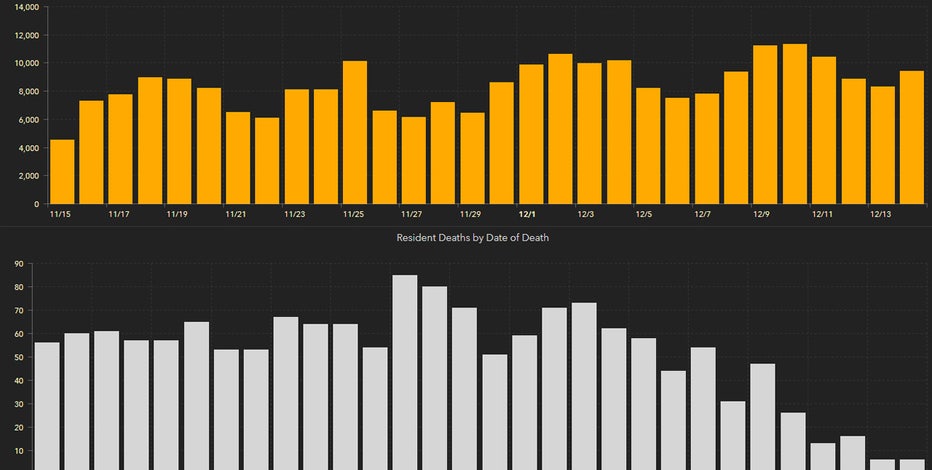
Task: Select the last gray bar on the right
Action: click(x=911, y=464)
